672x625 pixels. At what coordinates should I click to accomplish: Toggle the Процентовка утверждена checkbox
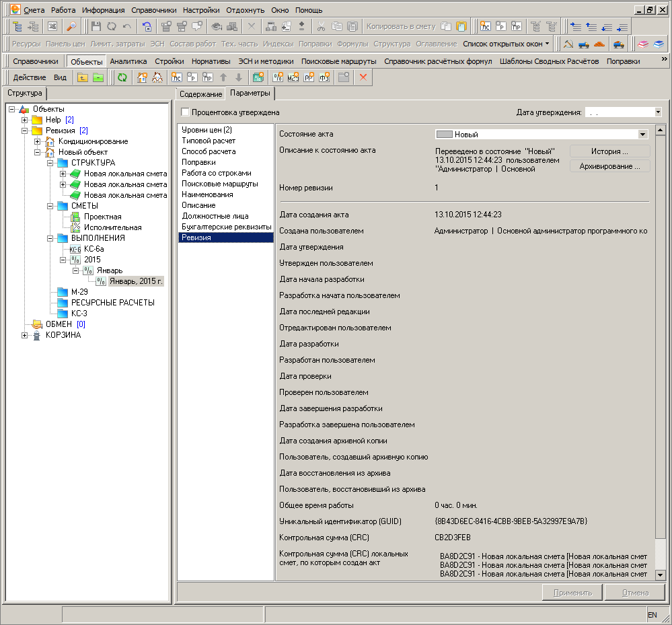[185, 112]
